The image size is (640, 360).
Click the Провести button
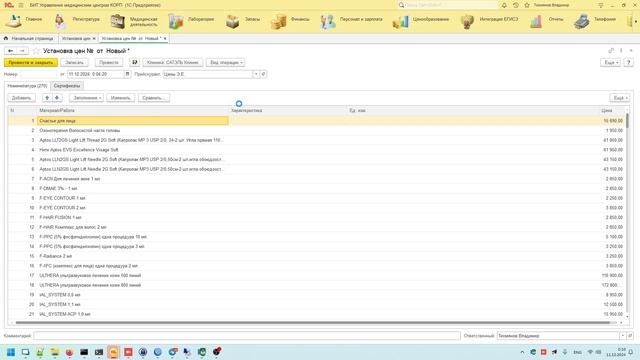pyautogui.click(x=109, y=62)
